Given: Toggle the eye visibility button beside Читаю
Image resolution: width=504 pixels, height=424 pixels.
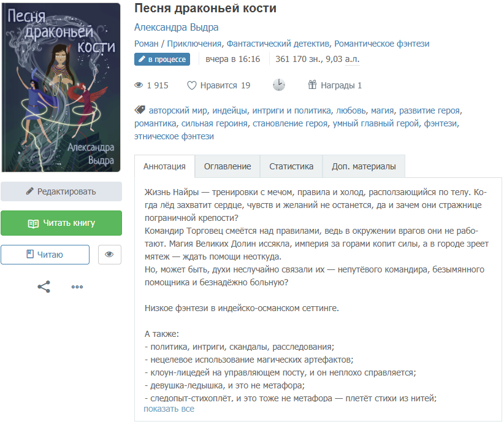Looking at the screenshot, I should point(110,255).
